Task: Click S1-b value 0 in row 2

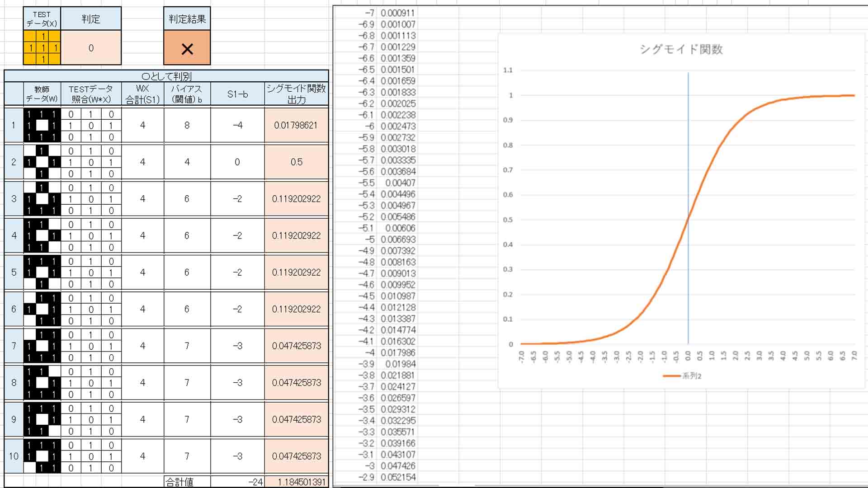Action: (x=237, y=162)
